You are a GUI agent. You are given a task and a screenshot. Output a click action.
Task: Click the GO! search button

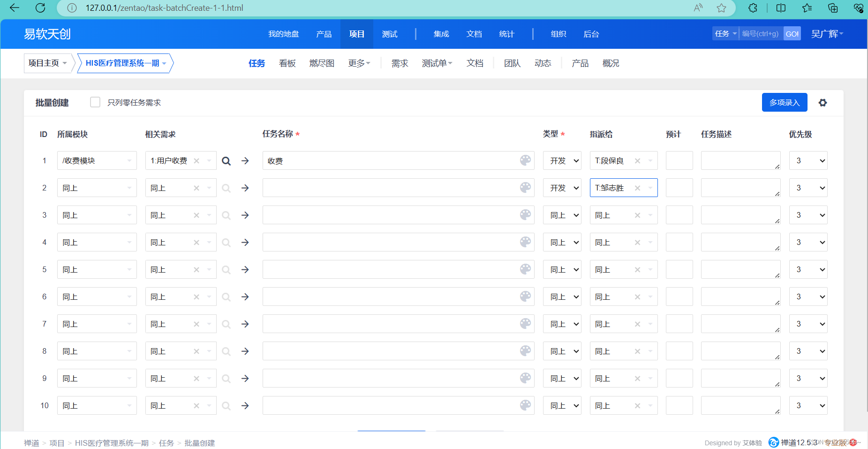tap(793, 34)
